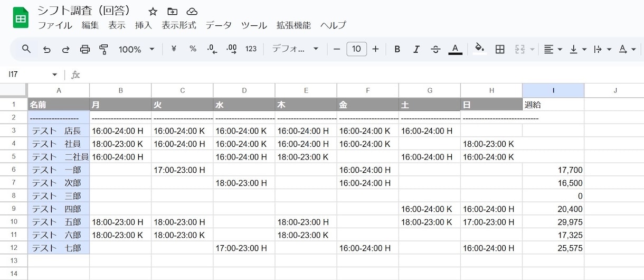Click the move-to-folder icon
The height and width of the screenshot is (280, 644).
(172, 11)
